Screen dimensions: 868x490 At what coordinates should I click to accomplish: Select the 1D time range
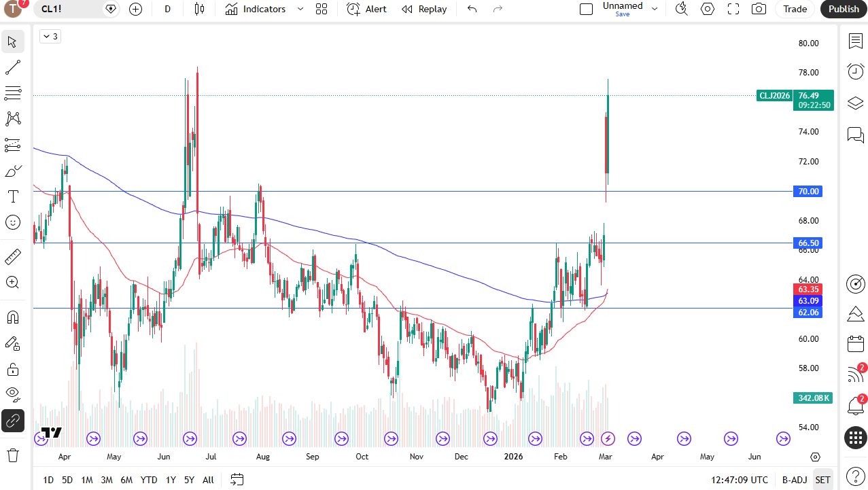pyautogui.click(x=48, y=480)
